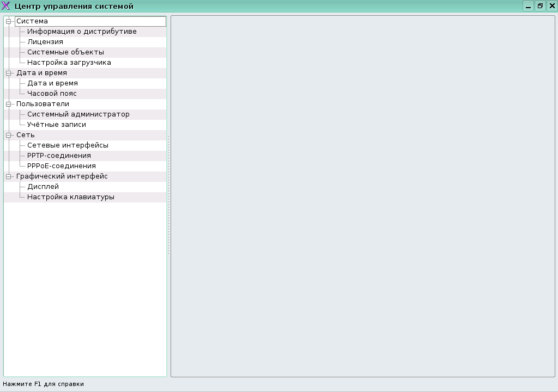The height and width of the screenshot is (392, 558).
Task: Collapse the Система tree node
Action: (9, 21)
